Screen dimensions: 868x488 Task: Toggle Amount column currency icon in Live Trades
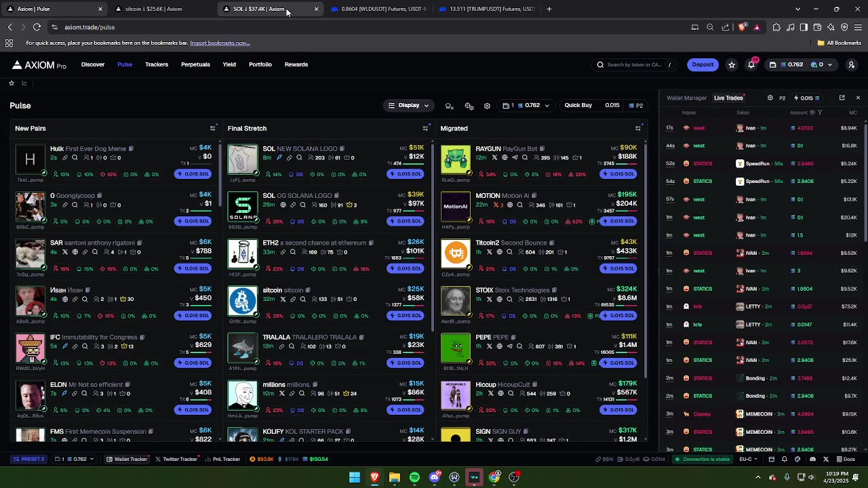pos(813,113)
